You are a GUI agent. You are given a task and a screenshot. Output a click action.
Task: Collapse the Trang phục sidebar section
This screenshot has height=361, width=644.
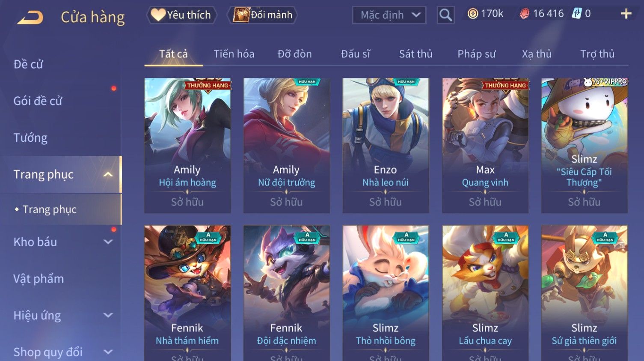pos(108,175)
